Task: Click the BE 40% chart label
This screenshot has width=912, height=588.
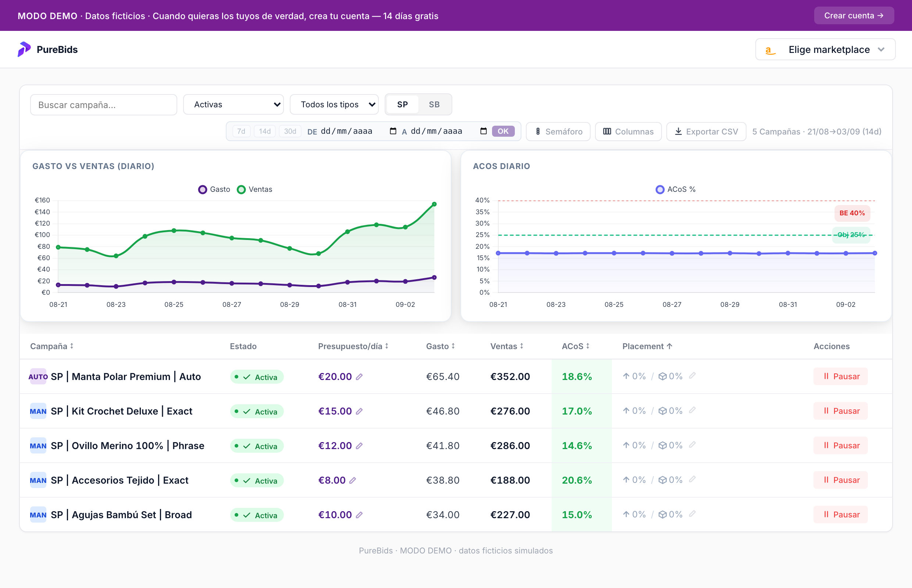Action: pos(852,213)
